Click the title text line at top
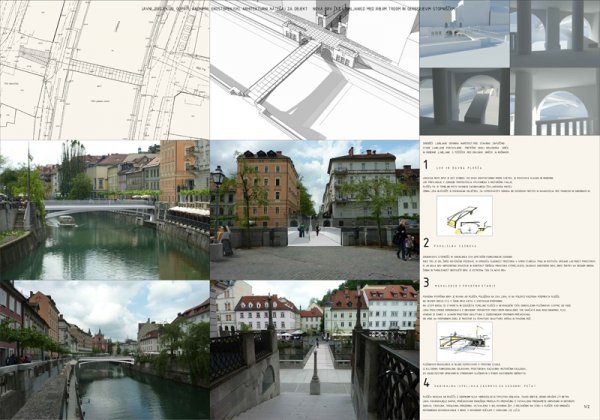Screen dimensions: 600x420 point(300,6)
